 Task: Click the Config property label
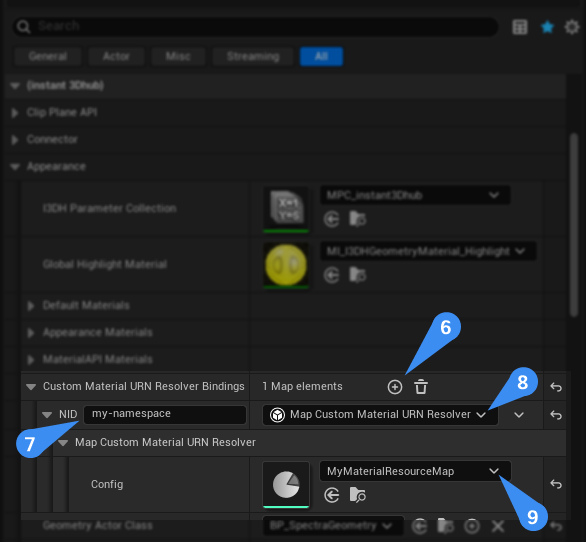click(107, 484)
